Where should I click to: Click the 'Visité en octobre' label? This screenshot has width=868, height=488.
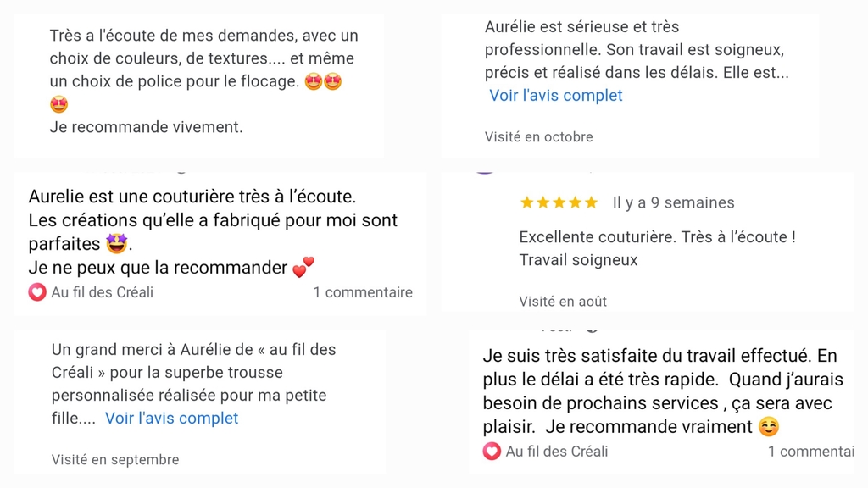click(539, 136)
